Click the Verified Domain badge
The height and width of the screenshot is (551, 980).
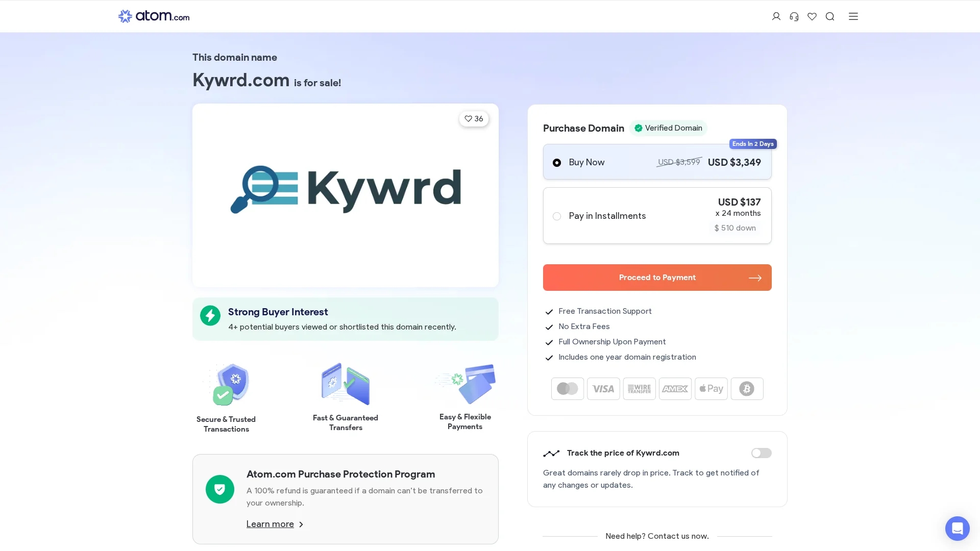coord(668,128)
